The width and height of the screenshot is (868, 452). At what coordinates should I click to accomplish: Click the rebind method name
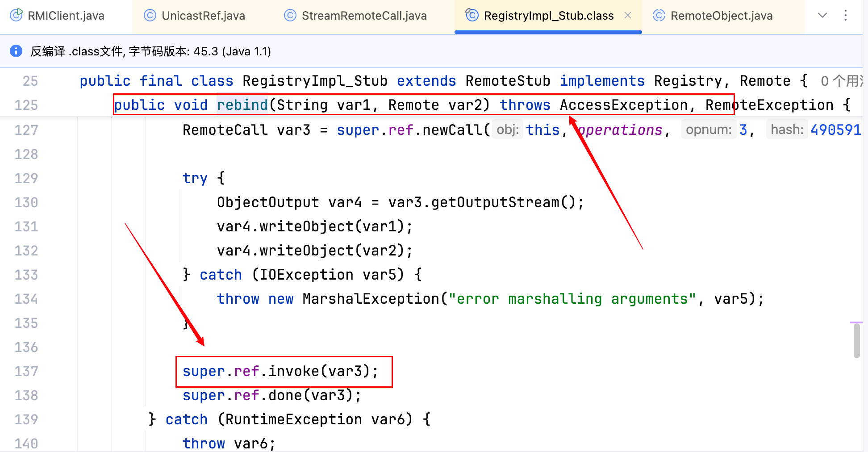point(242,105)
